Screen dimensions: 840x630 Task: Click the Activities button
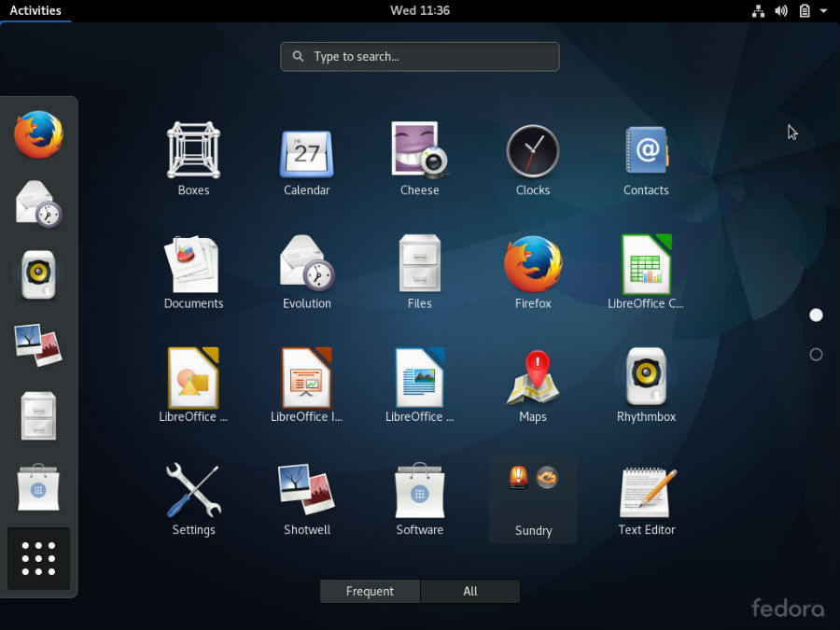[x=35, y=11]
